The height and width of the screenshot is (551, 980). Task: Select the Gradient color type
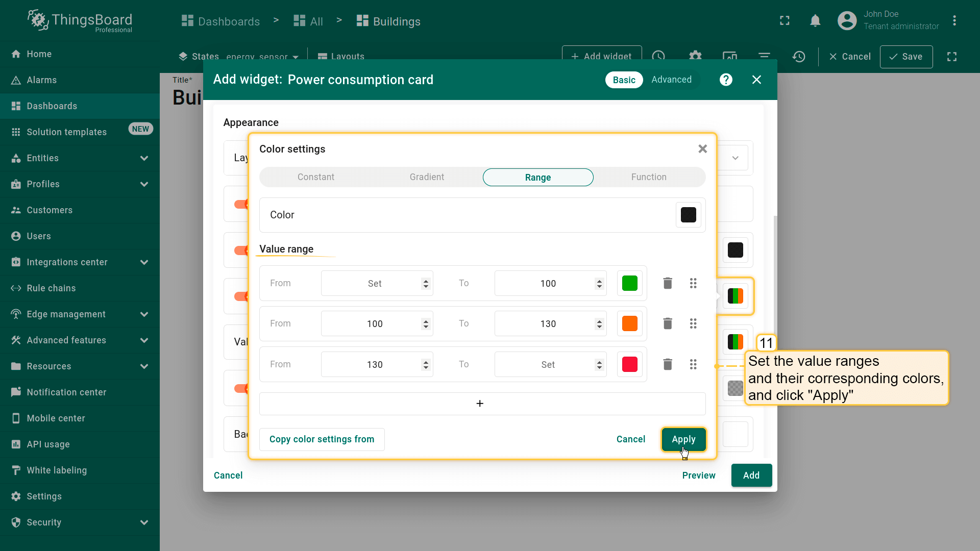coord(427,177)
